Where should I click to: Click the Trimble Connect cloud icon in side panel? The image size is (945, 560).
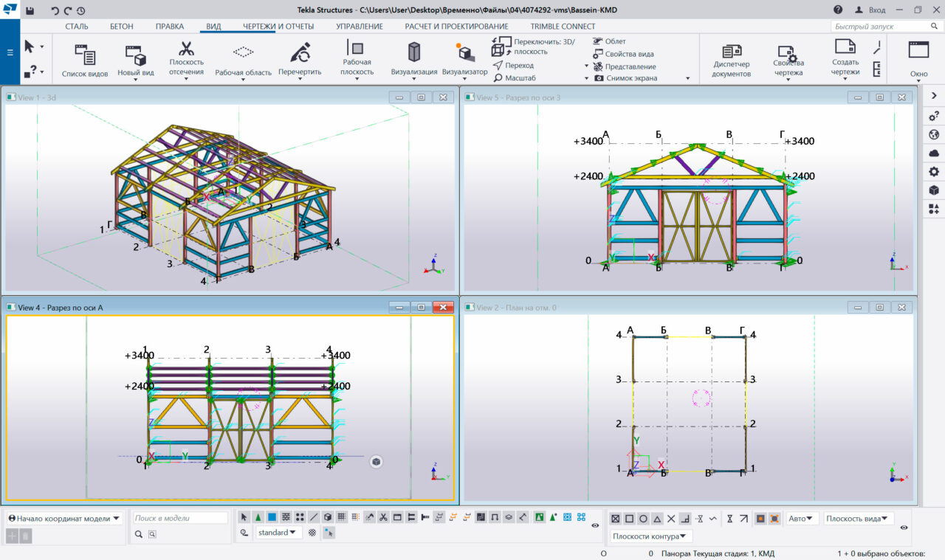pyautogui.click(x=934, y=153)
